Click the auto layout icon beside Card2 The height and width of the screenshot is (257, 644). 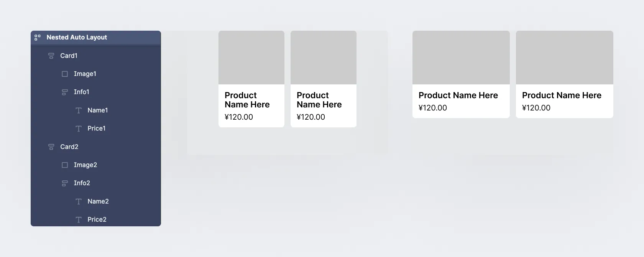51,147
